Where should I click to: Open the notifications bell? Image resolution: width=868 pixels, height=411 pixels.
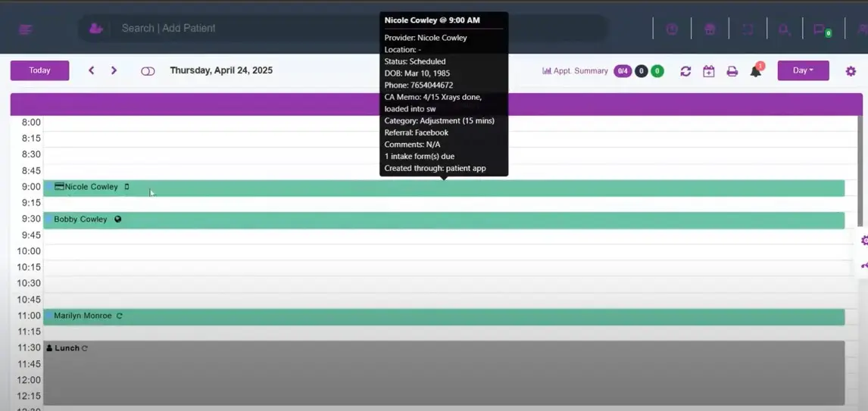[756, 71]
